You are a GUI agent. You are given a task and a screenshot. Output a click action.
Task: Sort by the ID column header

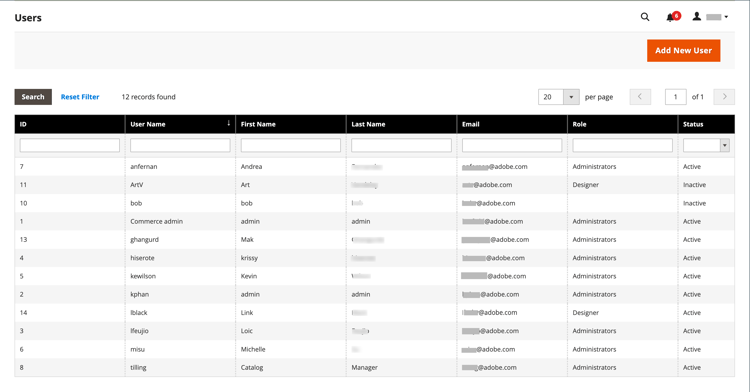tap(70, 124)
